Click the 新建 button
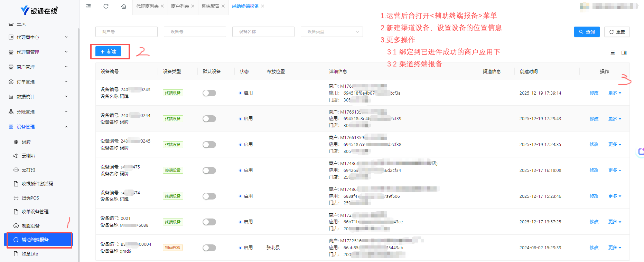 [108, 51]
